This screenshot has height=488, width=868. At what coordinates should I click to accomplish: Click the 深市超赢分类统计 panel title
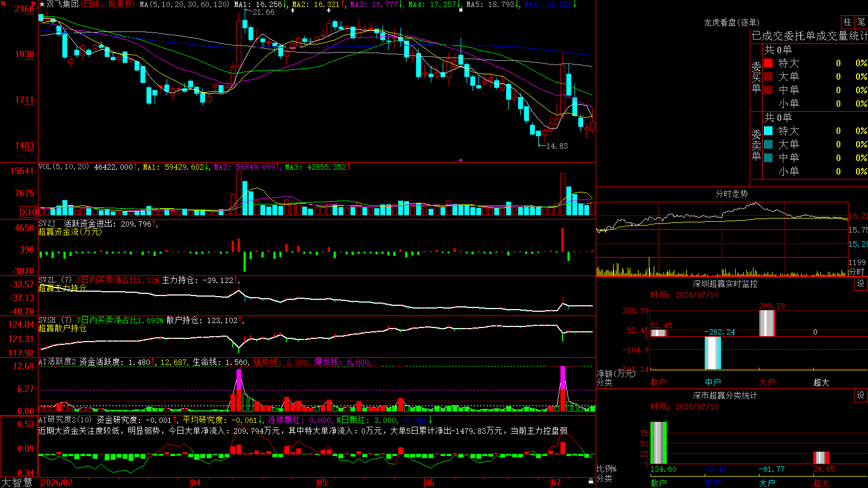pyautogui.click(x=725, y=395)
